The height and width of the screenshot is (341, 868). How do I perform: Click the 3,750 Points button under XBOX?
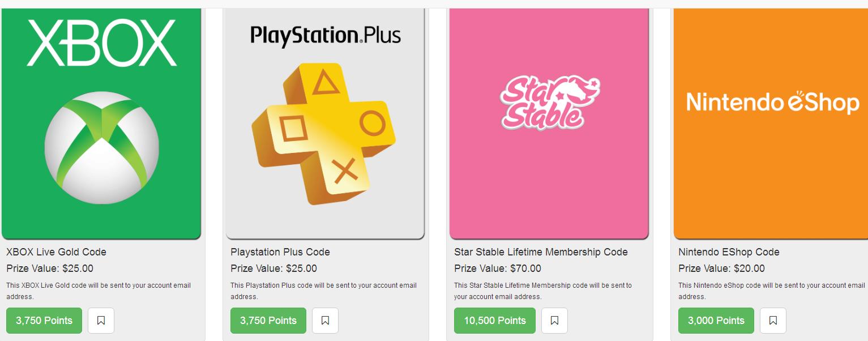[x=44, y=321]
